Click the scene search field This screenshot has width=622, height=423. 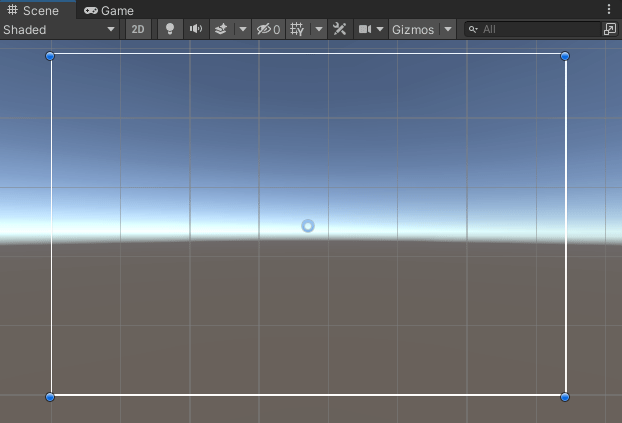pos(535,30)
